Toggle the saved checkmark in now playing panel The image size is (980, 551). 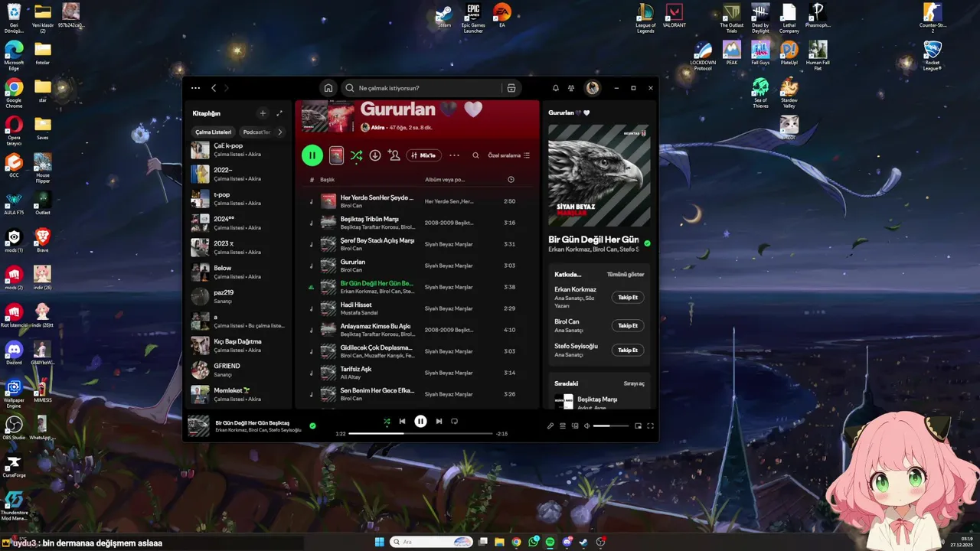[648, 243]
